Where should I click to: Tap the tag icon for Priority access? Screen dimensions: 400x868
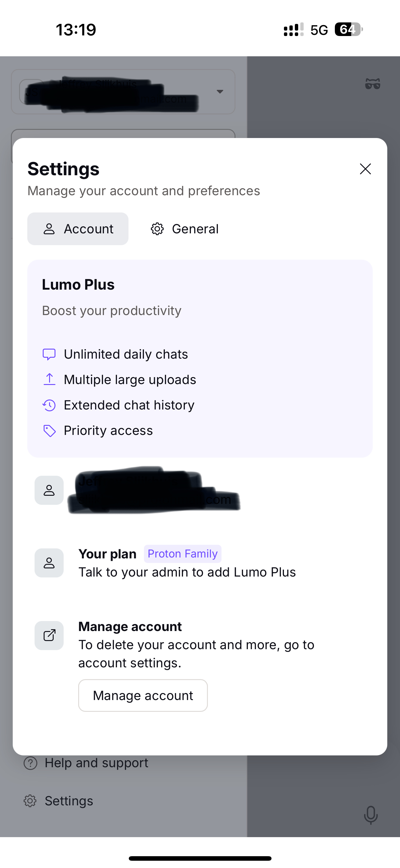click(49, 431)
